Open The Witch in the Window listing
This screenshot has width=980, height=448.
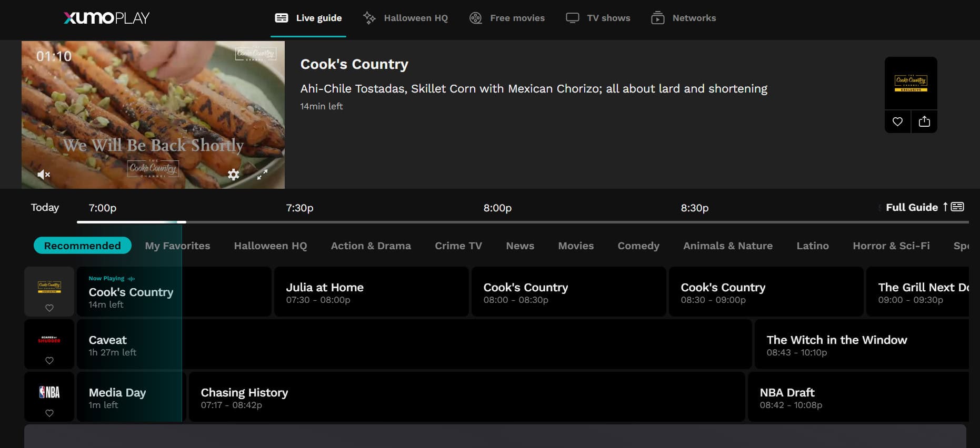tap(861, 345)
